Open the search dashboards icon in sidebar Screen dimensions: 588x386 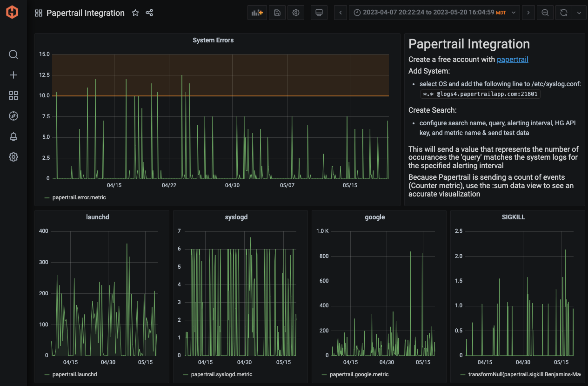13,54
